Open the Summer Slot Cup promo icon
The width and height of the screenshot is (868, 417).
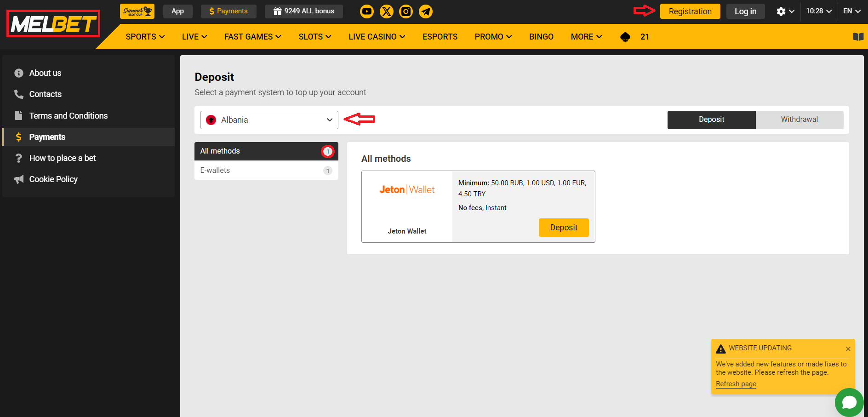point(137,11)
